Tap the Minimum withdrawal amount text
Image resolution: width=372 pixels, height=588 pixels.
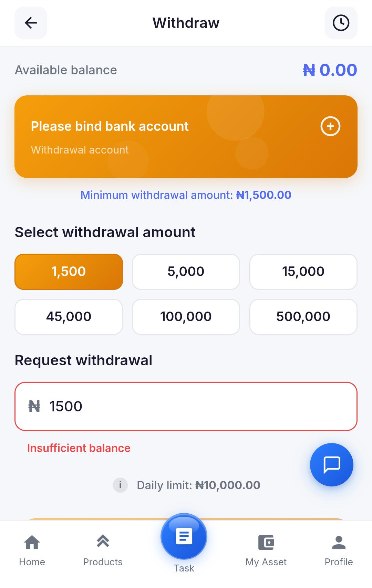pyautogui.click(x=186, y=195)
